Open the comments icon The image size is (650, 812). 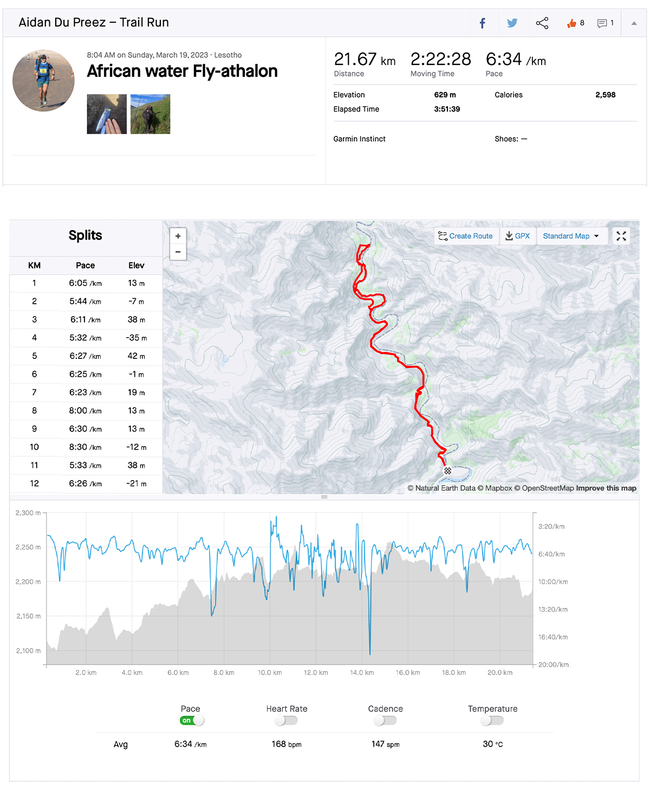[602, 23]
